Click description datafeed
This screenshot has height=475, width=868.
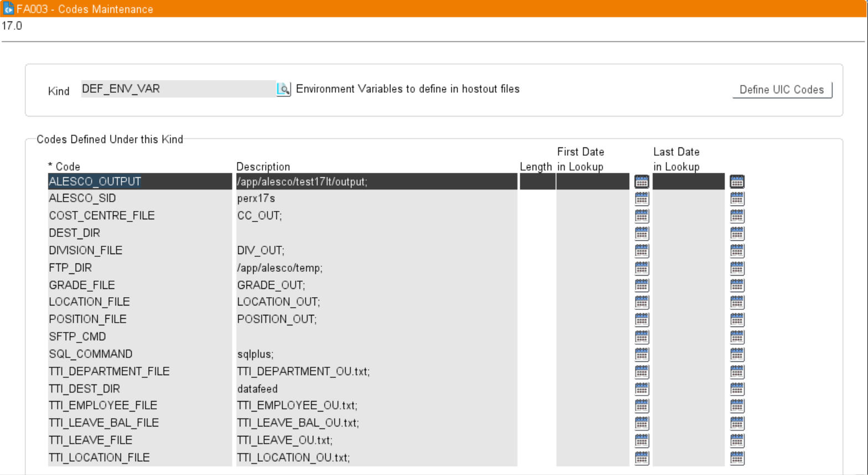[377, 389]
